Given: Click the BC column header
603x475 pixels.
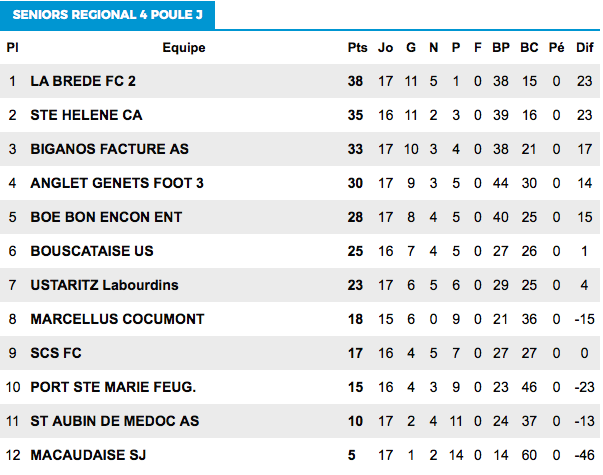Looking at the screenshot, I should tap(529, 48).
